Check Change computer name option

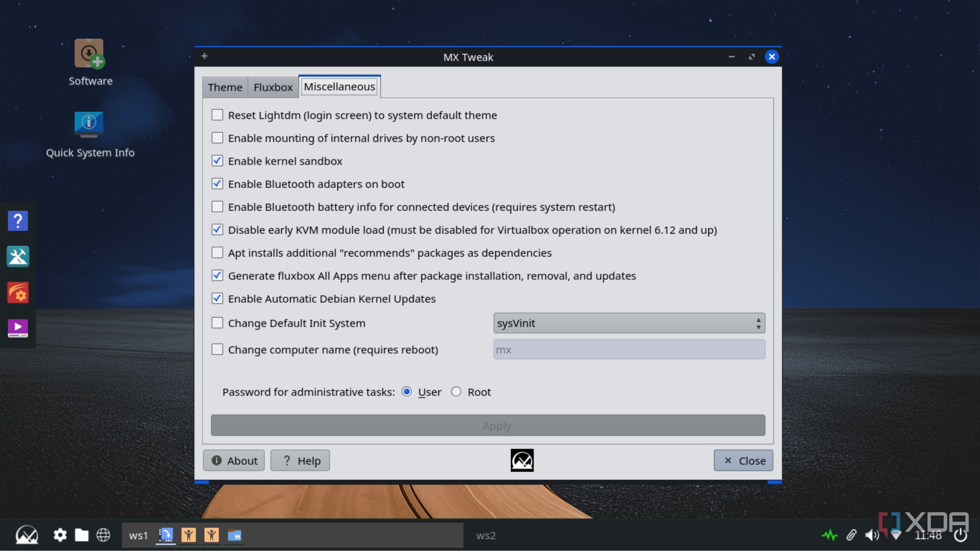pyautogui.click(x=217, y=350)
